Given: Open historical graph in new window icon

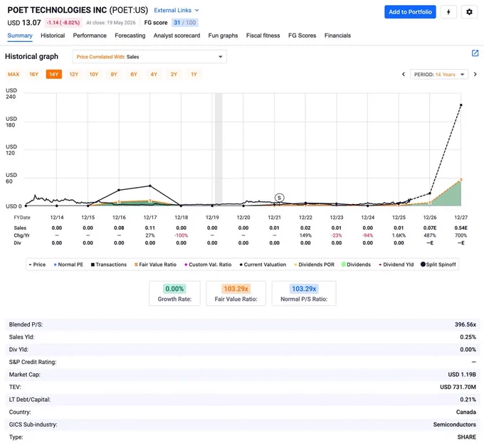Looking at the screenshot, I should (x=475, y=53).
